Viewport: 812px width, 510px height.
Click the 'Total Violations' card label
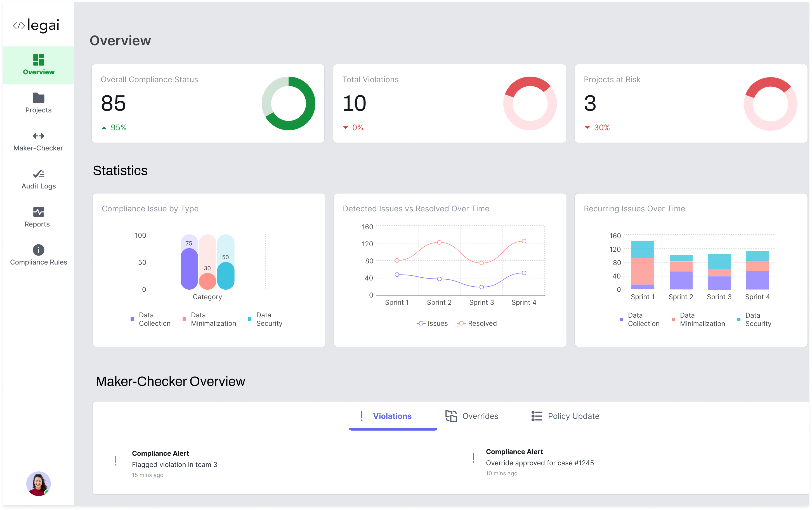[x=370, y=80]
